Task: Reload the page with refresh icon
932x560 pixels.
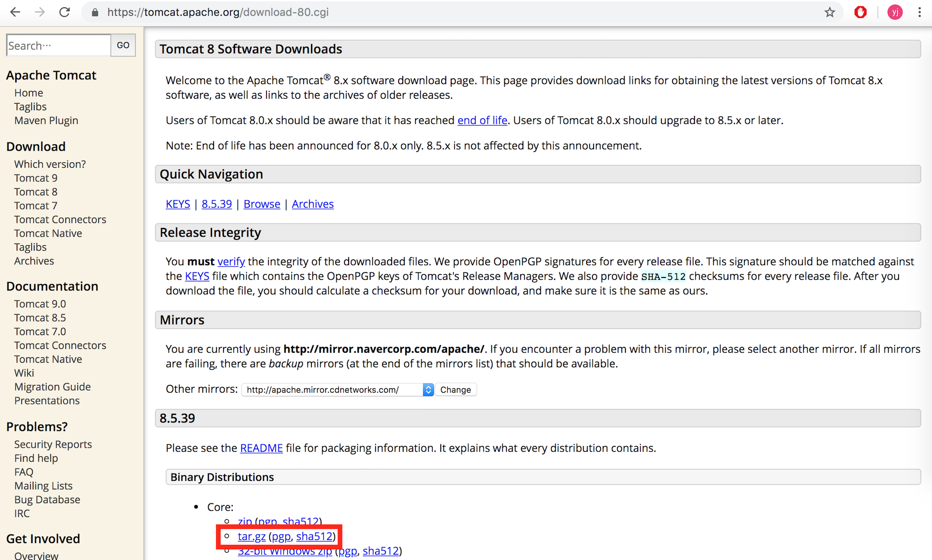Action: pos(64,12)
